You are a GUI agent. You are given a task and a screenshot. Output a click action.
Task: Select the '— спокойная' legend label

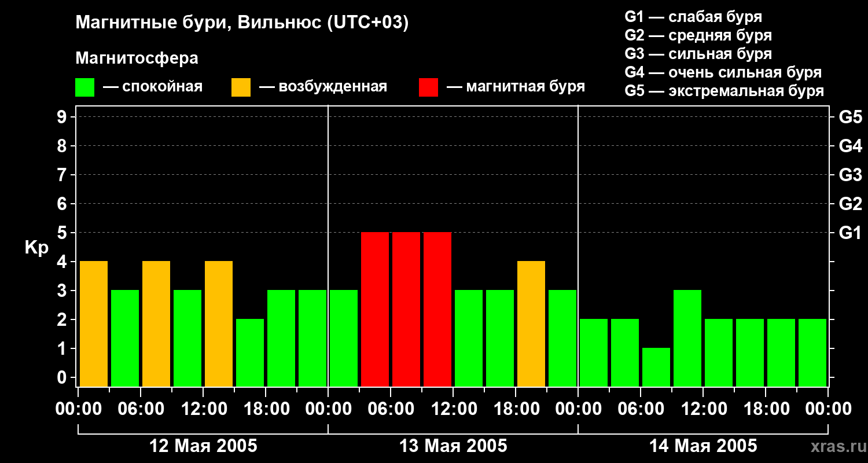point(153,87)
